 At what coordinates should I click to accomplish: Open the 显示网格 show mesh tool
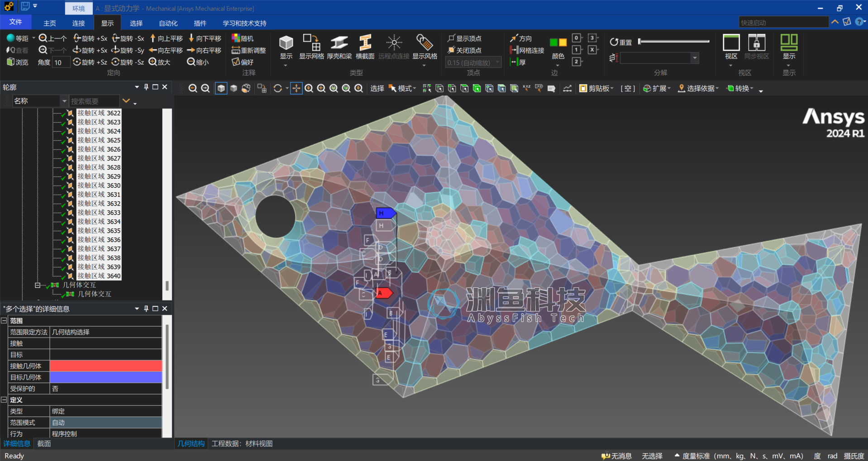(311, 47)
